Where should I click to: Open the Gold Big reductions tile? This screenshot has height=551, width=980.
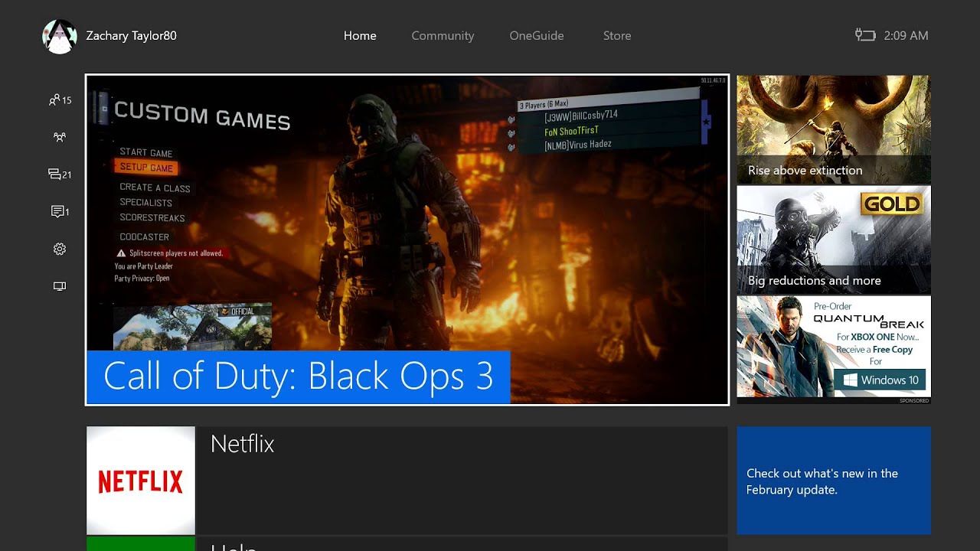[834, 240]
